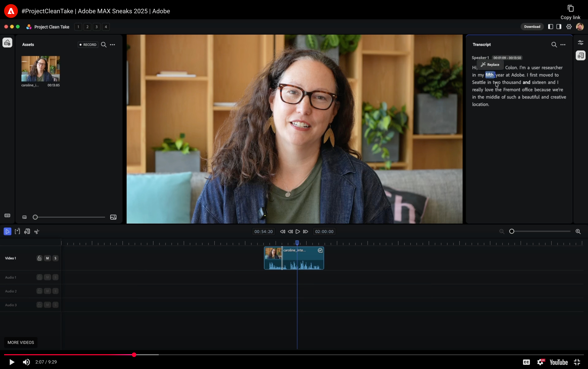Open the transcript view icon in timeline toolbar
This screenshot has width=588, height=369.
27,231
